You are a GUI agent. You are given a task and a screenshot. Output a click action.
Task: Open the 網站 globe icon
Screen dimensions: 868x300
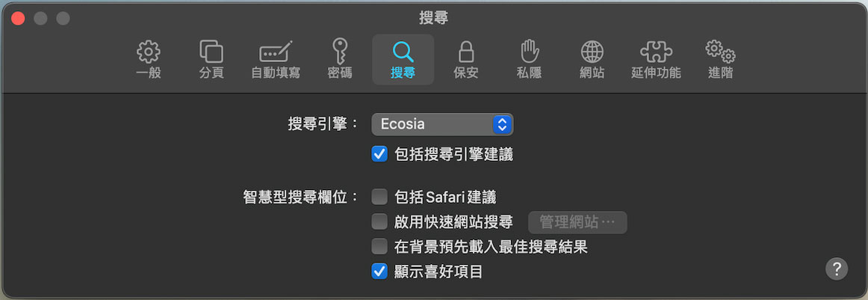tap(592, 52)
